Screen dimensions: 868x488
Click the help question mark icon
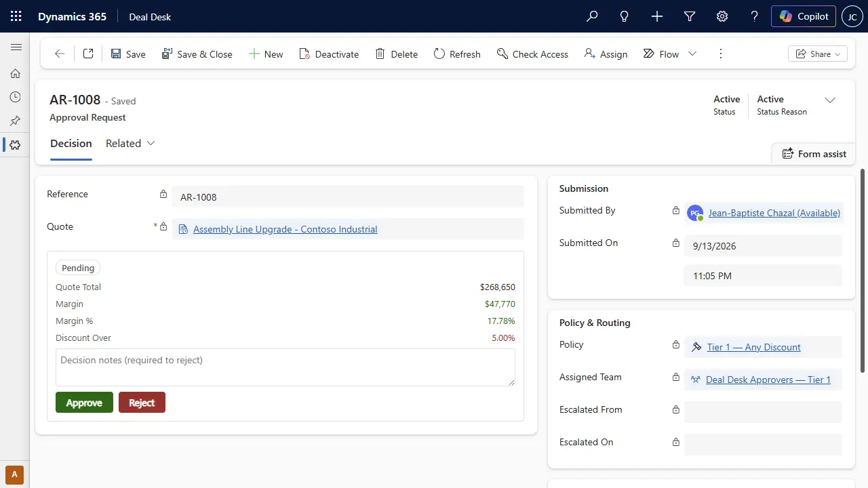(755, 16)
